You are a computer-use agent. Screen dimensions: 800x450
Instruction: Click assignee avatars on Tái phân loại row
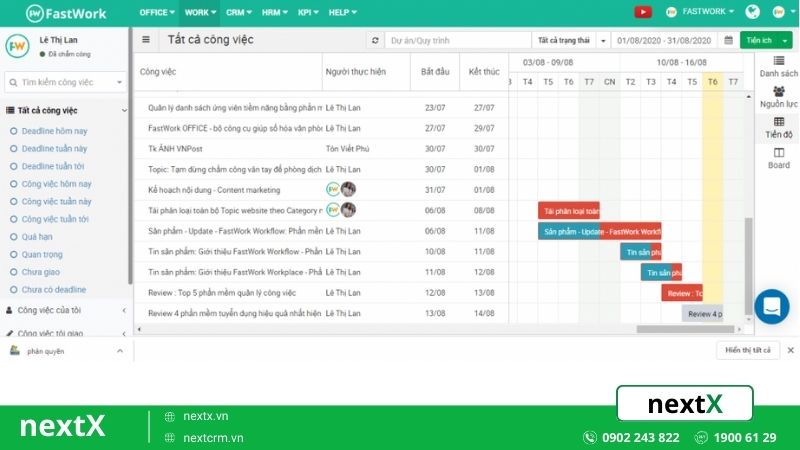click(x=341, y=210)
